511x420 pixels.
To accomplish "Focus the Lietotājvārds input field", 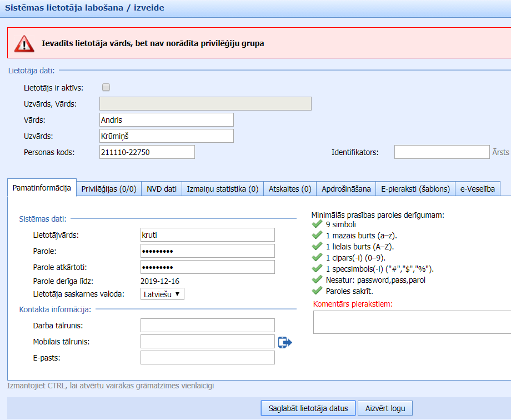I will coord(208,235).
